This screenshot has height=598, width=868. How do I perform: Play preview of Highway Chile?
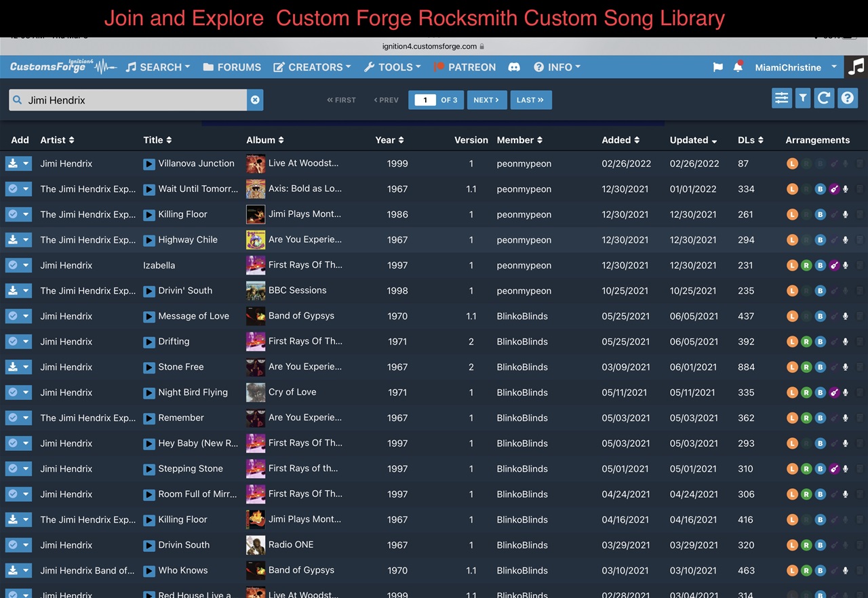[x=149, y=240]
